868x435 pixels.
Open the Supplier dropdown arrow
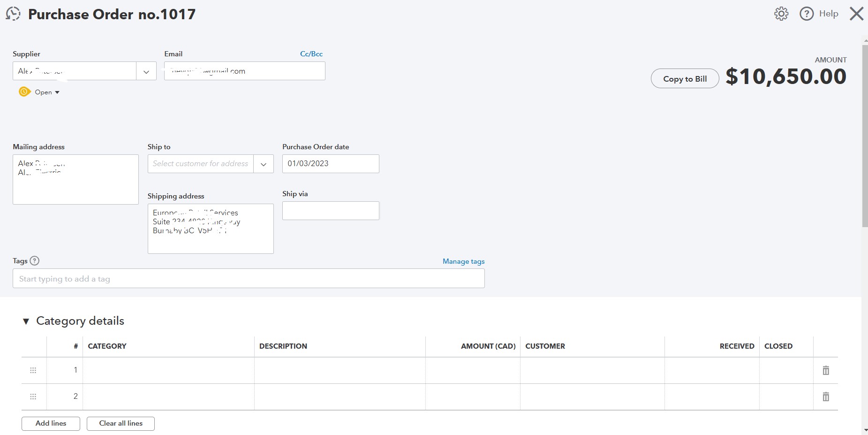146,71
